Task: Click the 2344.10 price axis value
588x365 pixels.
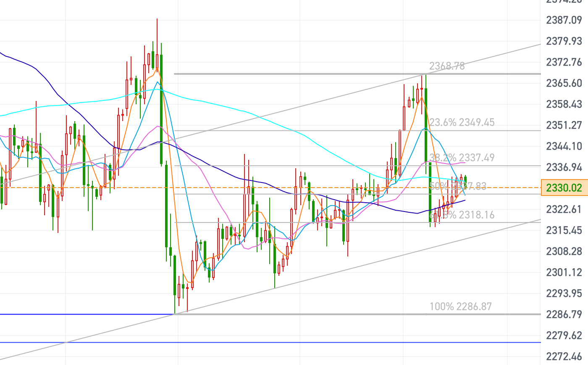Action: tap(564, 146)
